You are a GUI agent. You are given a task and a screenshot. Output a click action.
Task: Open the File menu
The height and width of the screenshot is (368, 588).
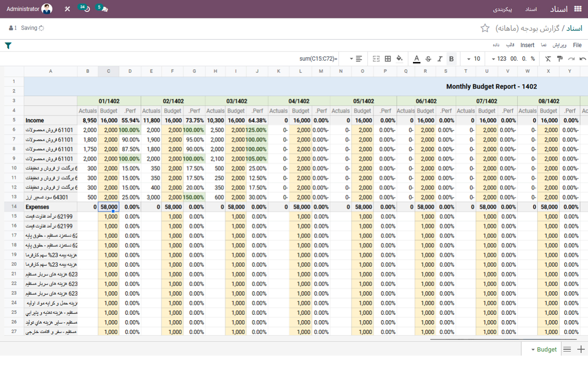[x=577, y=45]
